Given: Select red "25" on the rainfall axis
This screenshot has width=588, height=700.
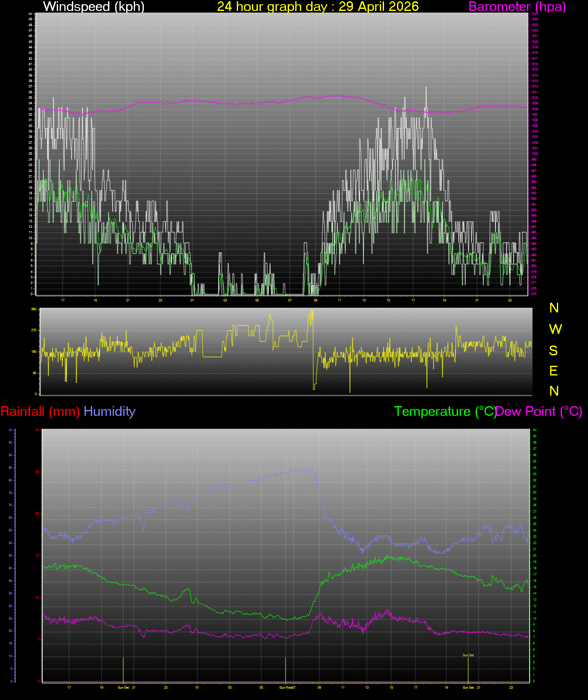Looking at the screenshot, I should (x=37, y=472).
